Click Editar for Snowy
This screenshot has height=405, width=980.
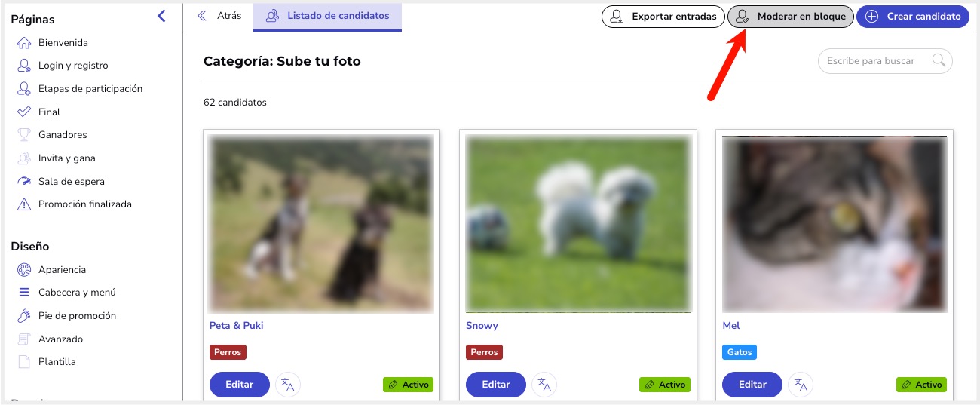pos(496,385)
